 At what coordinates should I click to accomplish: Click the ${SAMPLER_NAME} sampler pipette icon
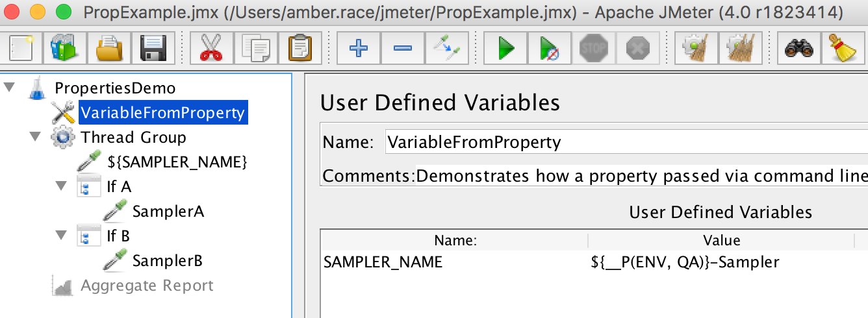88,162
